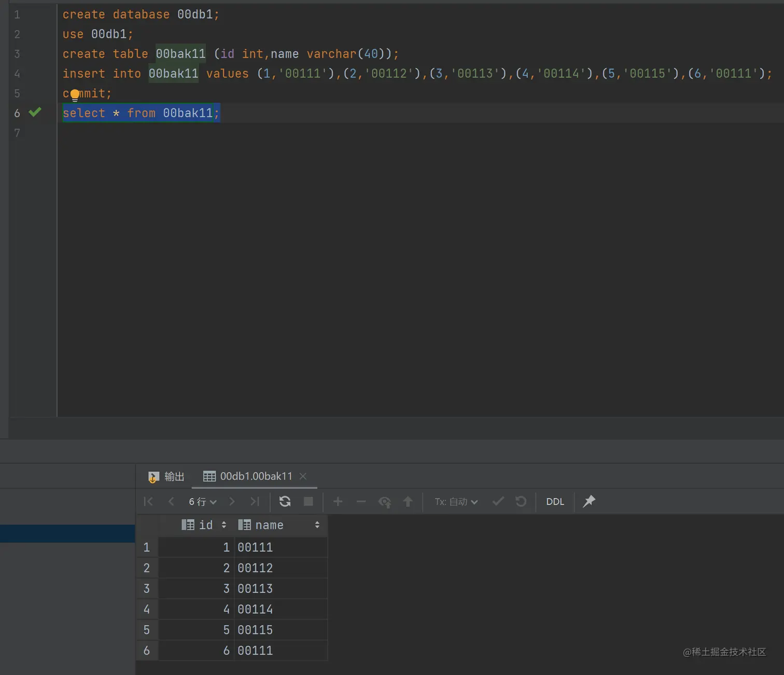This screenshot has width=784, height=675.
Task: Click the 'use 00db1;' line
Action: (x=98, y=34)
